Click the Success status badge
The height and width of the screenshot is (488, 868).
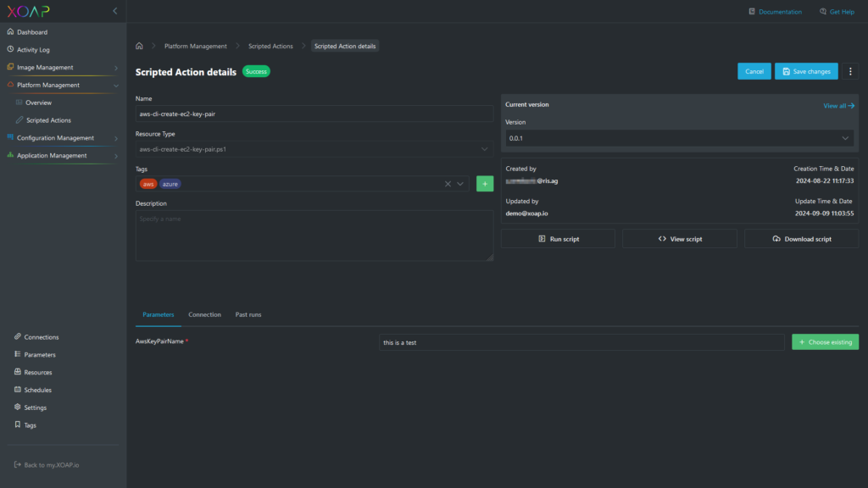256,71
